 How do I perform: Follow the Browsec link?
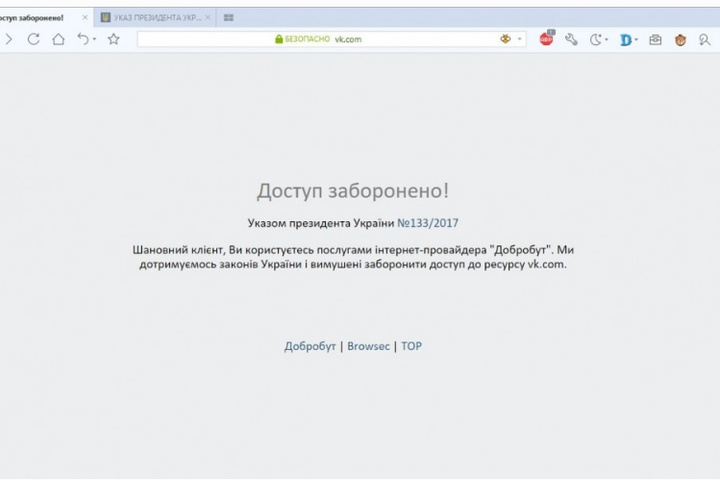368,346
